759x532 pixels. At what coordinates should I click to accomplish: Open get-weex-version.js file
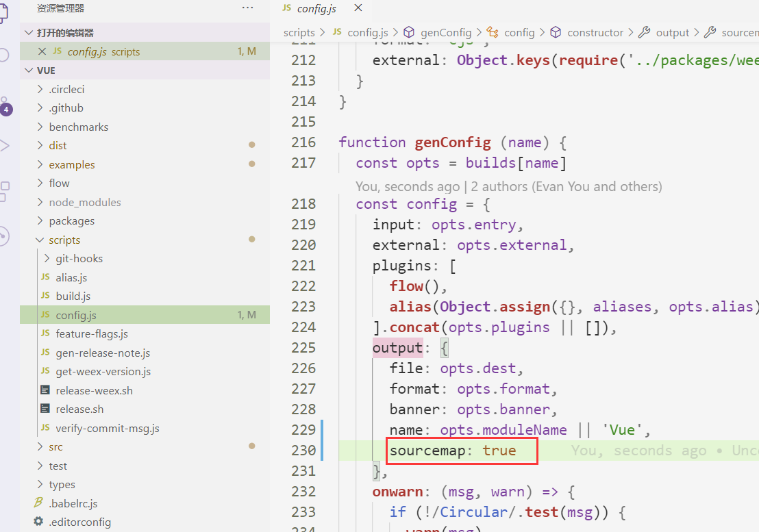pyautogui.click(x=103, y=371)
